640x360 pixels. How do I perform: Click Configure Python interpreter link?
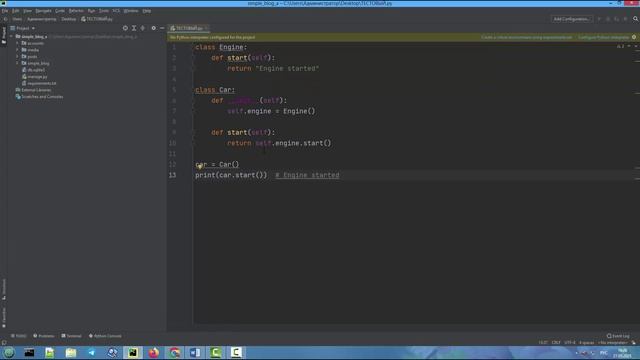click(x=604, y=37)
